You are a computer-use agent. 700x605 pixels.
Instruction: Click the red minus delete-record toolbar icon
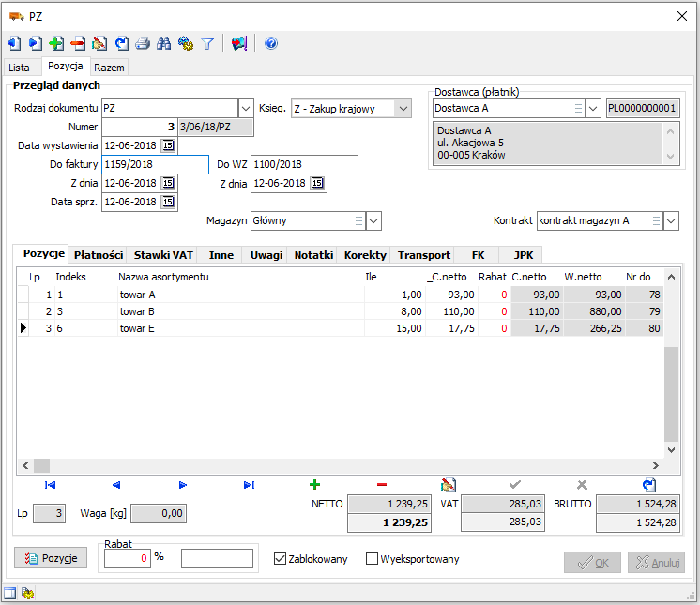tap(78, 43)
